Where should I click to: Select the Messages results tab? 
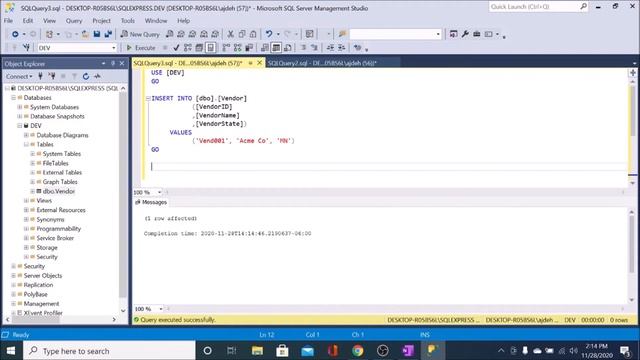pos(151,202)
